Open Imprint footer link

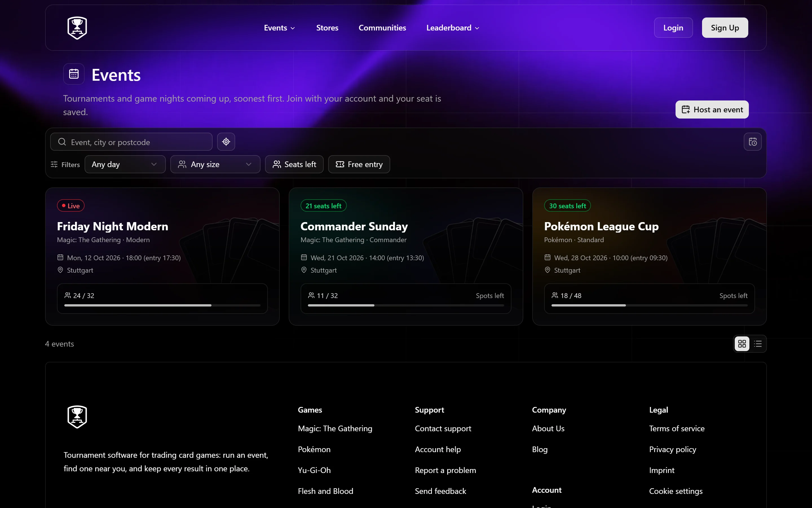point(662,470)
